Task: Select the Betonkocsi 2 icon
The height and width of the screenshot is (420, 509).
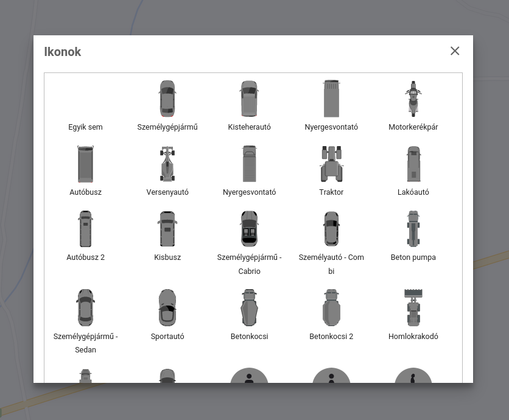Action: [x=331, y=308]
